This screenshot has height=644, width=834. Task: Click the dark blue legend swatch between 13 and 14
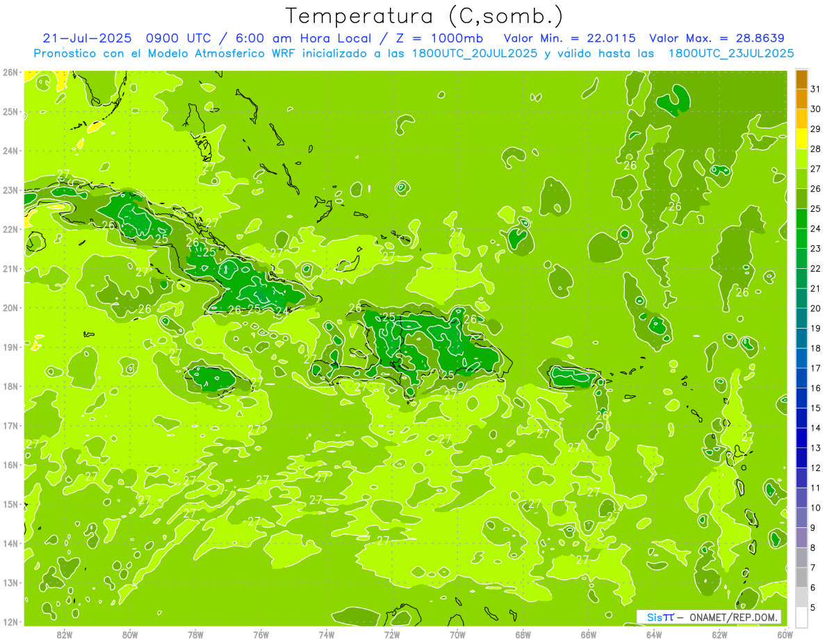click(801, 437)
